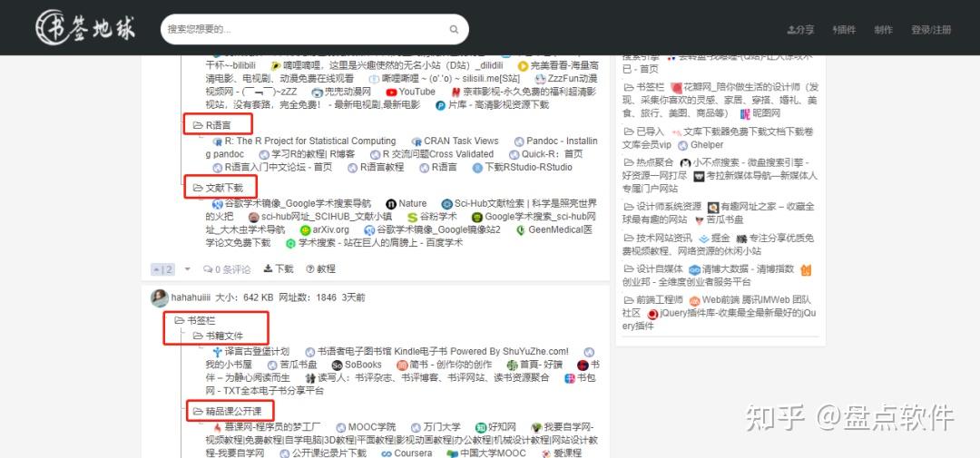Open the 制作 header menu item
This screenshot has height=458, width=980.
pos(884,29)
